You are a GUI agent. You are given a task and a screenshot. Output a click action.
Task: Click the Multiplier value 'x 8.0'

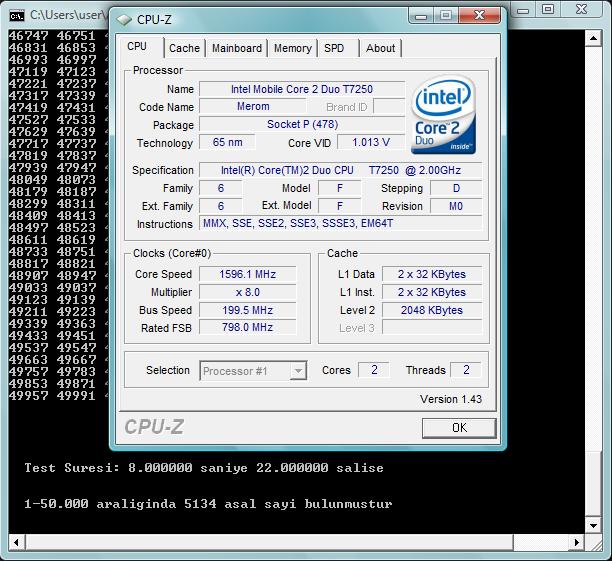247,292
